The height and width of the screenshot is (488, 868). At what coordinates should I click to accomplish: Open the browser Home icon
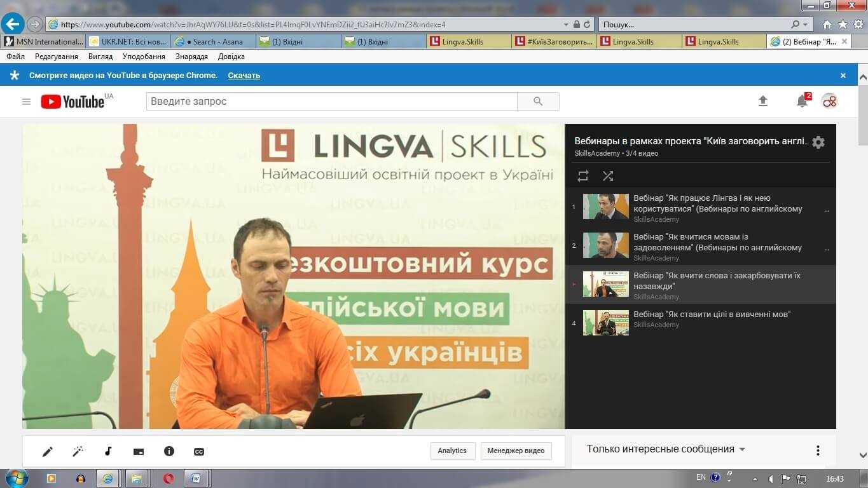pyautogui.click(x=827, y=25)
